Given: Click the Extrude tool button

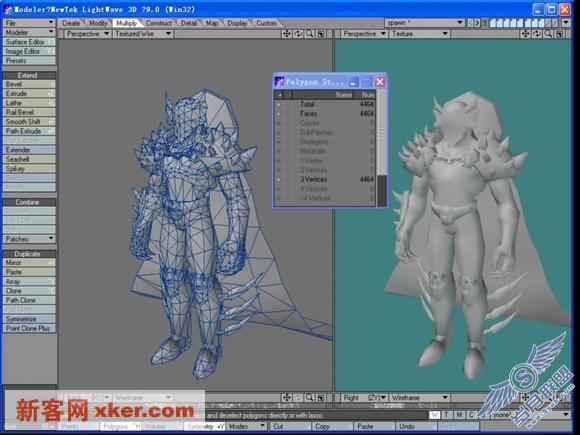Looking at the screenshot, I should click(x=29, y=94).
